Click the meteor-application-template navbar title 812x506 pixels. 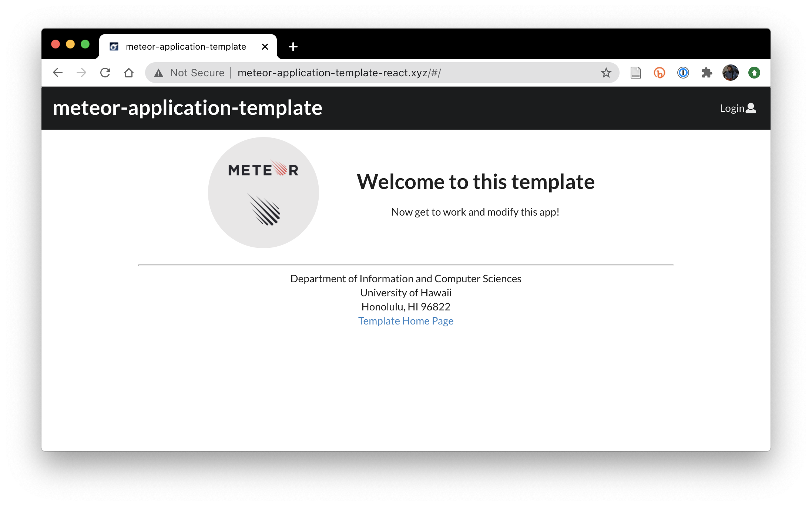(187, 108)
